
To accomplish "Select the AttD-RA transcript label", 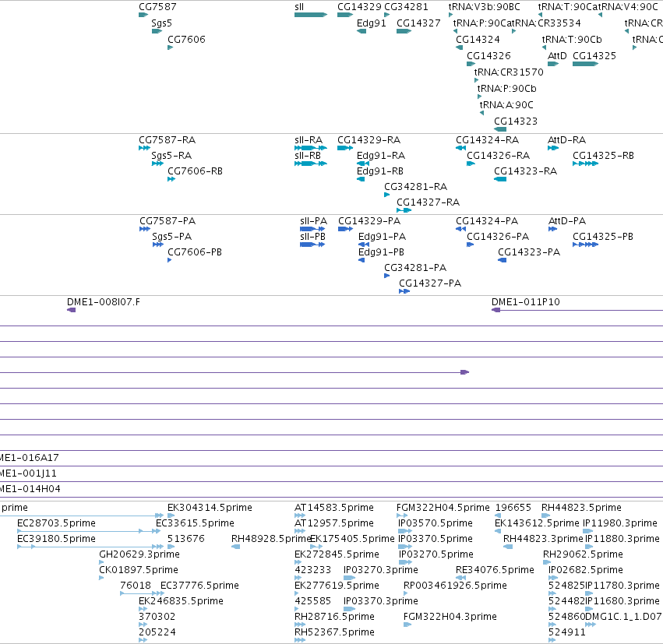I will coord(566,140).
